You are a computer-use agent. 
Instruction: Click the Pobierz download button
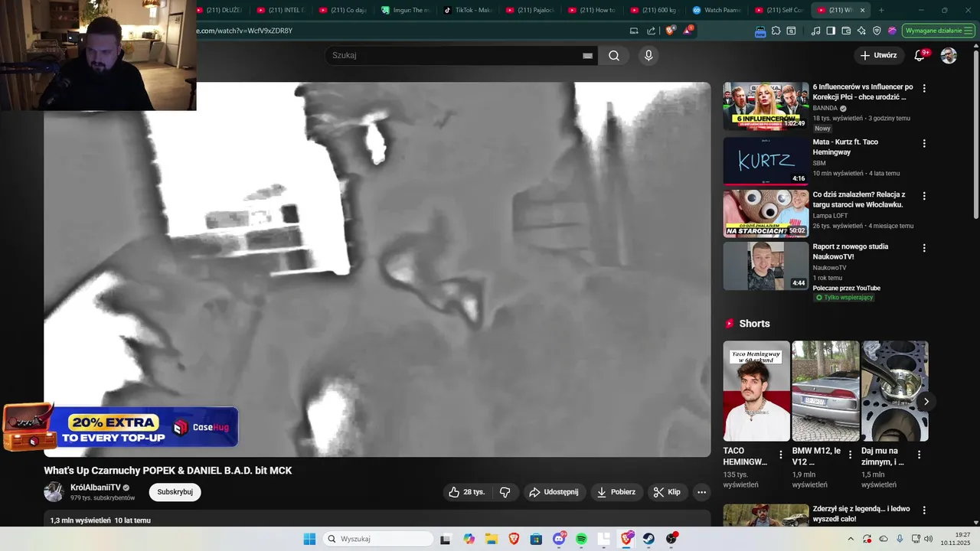click(616, 492)
